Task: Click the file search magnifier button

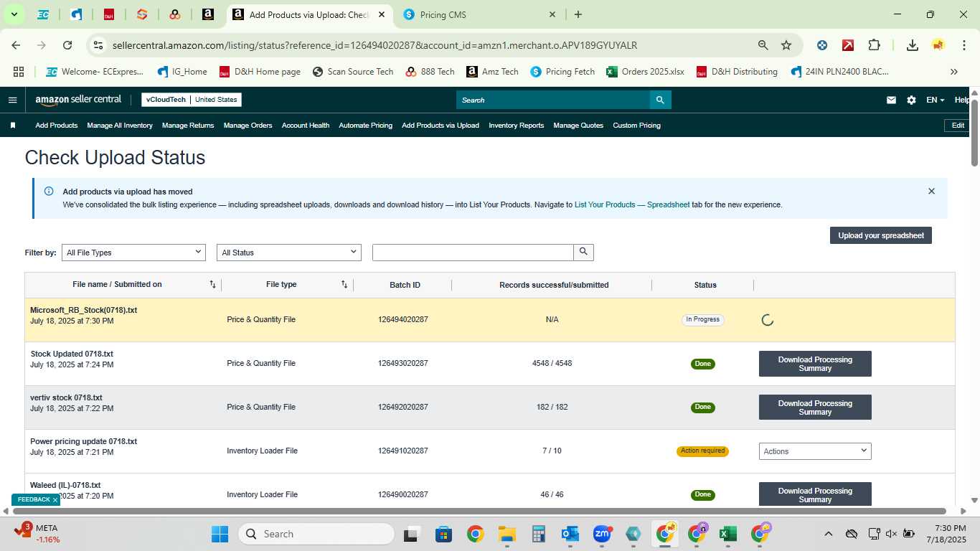Action: click(583, 252)
